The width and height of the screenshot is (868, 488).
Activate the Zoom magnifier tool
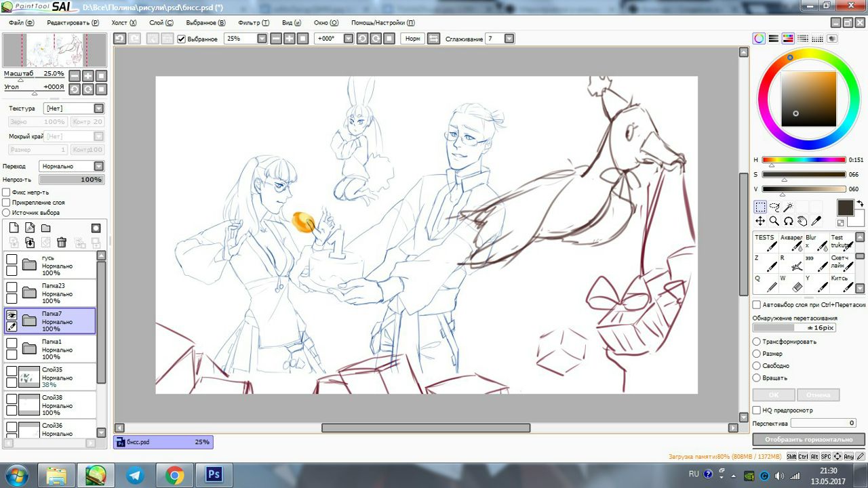click(774, 221)
